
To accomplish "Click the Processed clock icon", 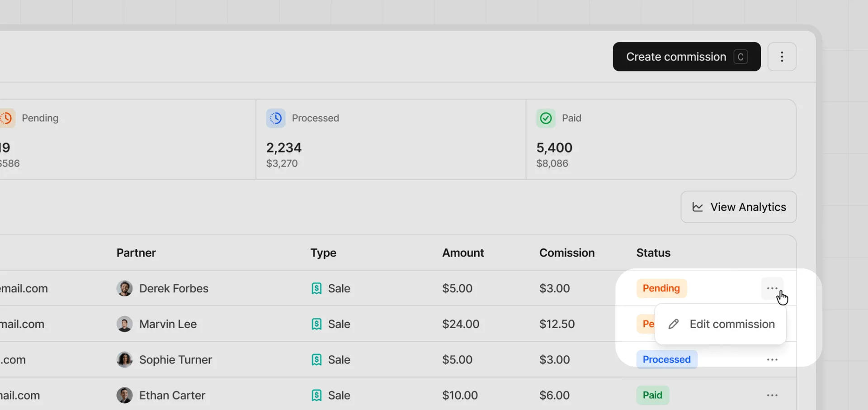I will 276,118.
